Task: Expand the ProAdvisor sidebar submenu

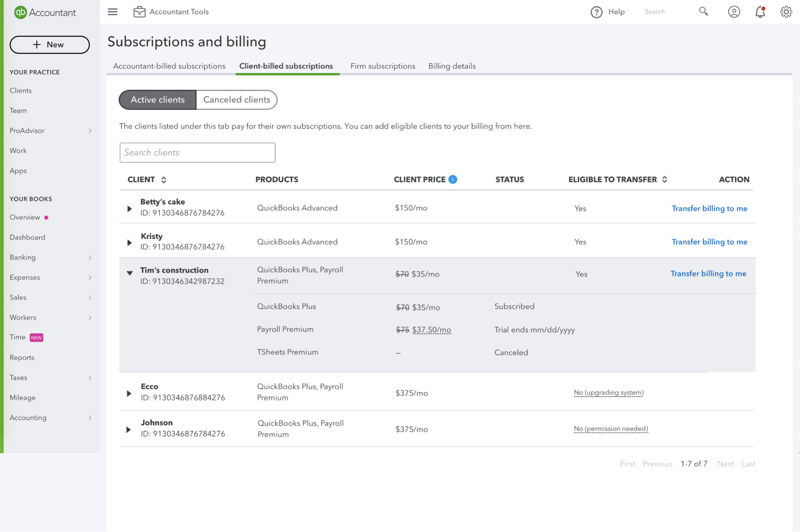Action: click(90, 131)
